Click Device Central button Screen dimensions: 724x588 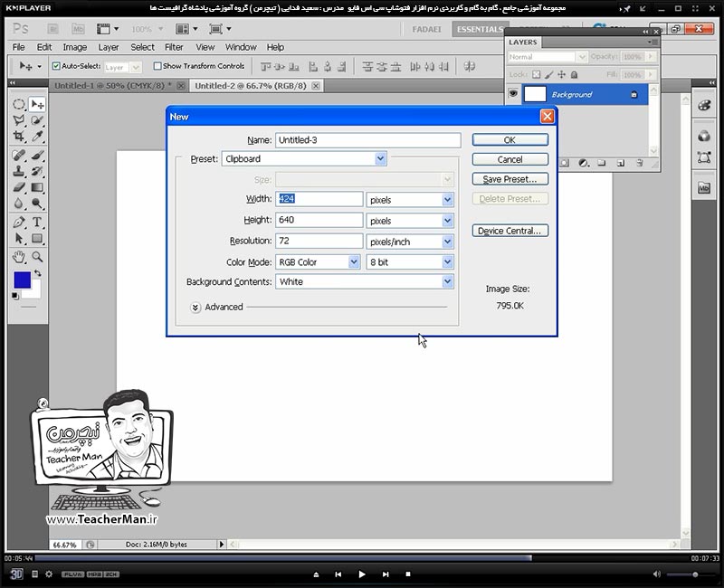coord(510,231)
